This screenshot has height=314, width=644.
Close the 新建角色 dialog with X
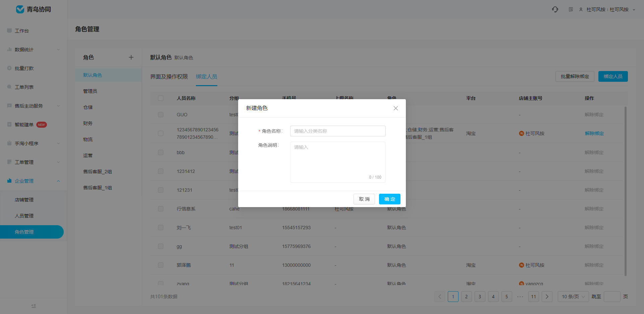[396, 108]
